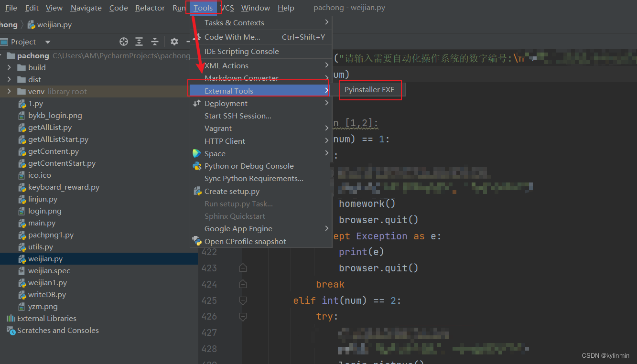This screenshot has height=364, width=637.
Task: Collapse the code block at line 425
Action: click(243, 300)
